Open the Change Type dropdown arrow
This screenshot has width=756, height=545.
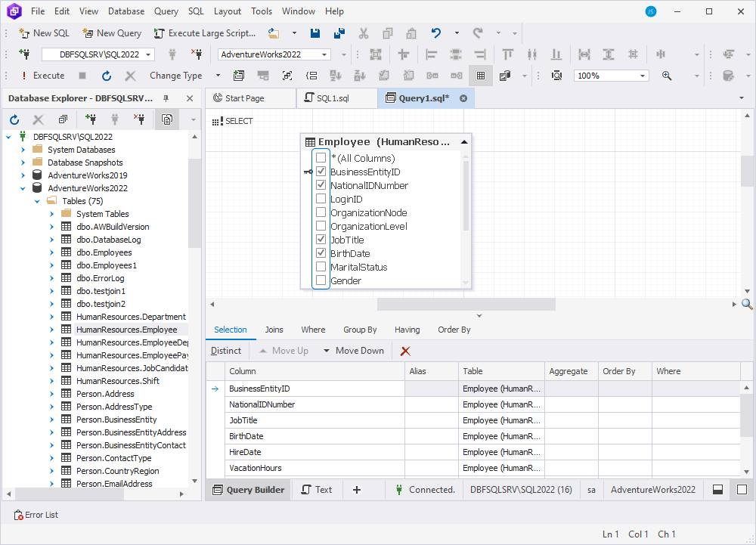(218, 76)
